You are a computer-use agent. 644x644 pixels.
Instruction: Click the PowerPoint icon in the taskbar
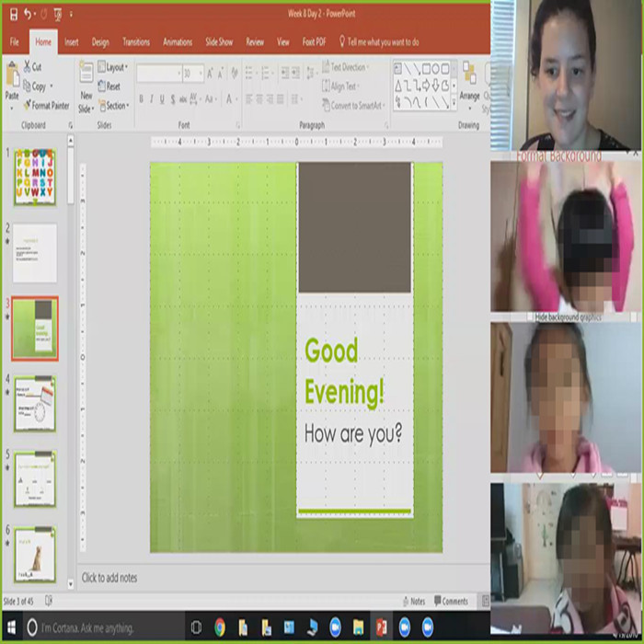pos(380,627)
